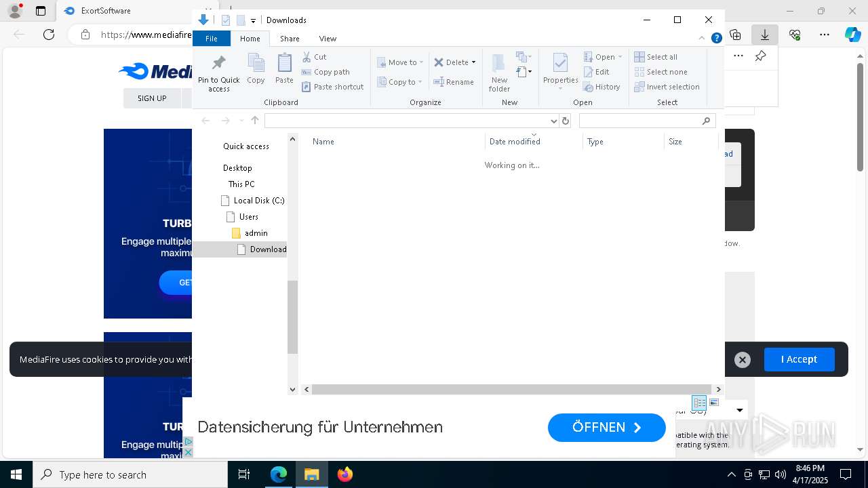Open Explorer Help question mark icon
The height and width of the screenshot is (488, 868).
click(716, 38)
